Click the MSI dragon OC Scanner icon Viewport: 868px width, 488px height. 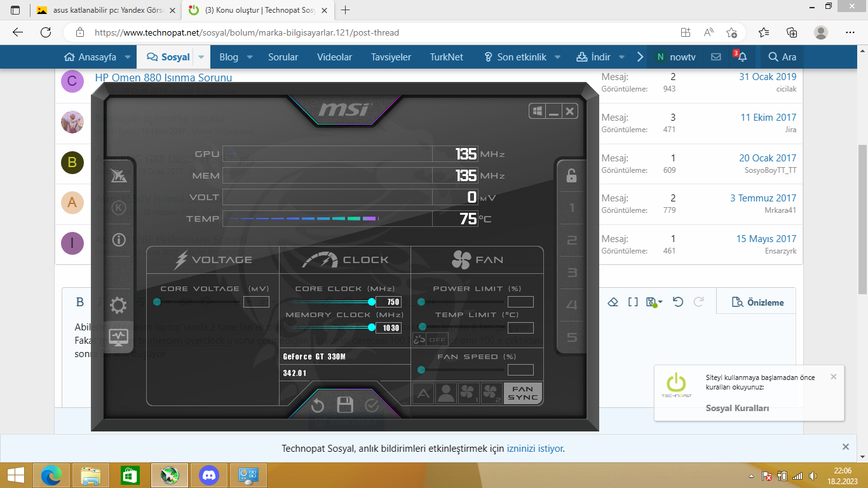point(118,176)
